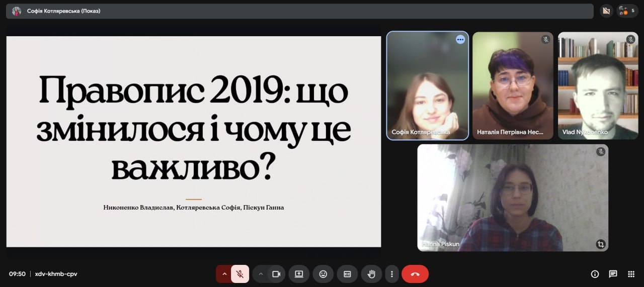Open options on Софія Котляревська's video tile

(460, 40)
